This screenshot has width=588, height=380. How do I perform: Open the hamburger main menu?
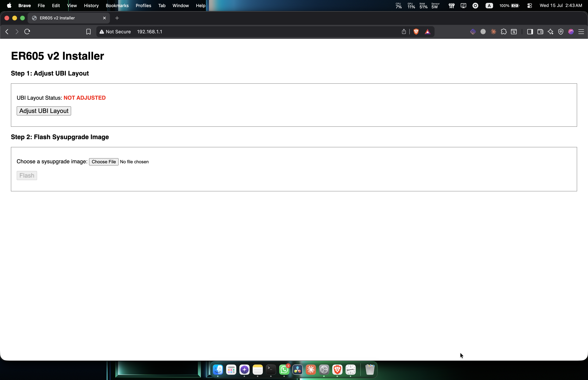(x=581, y=32)
